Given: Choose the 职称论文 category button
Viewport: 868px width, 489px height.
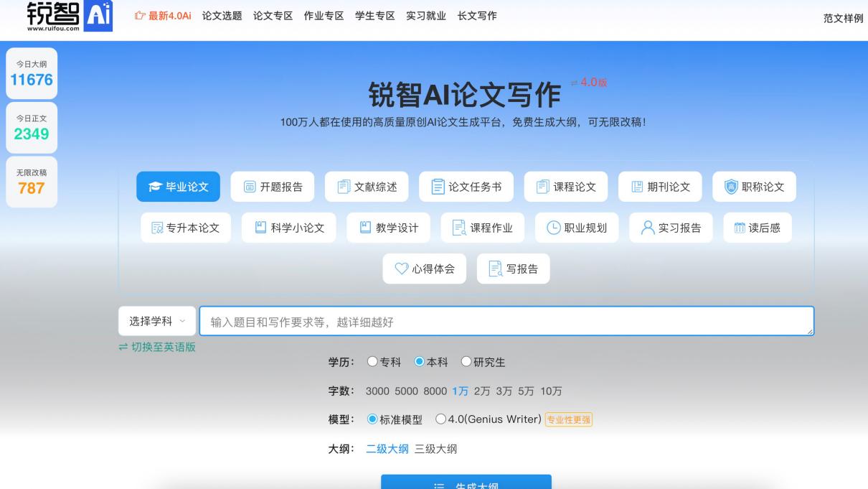Looking at the screenshot, I should pos(754,187).
